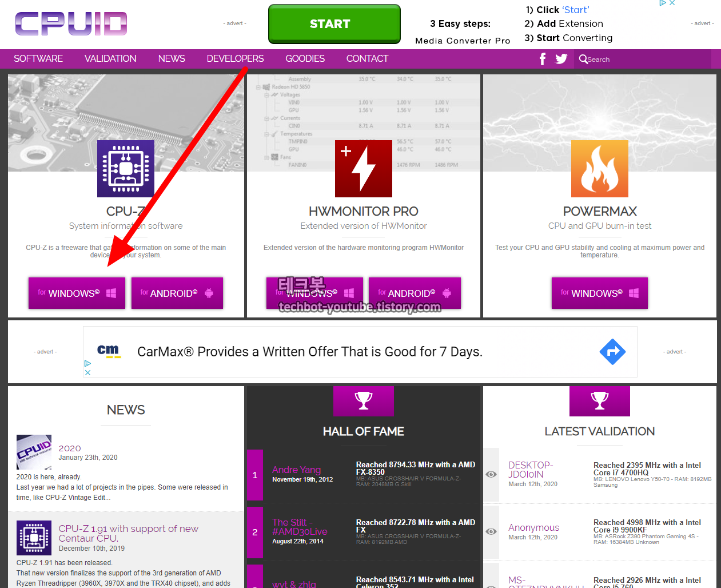Open the 2020 news thumbnail image
Viewport: 721px width, 588px height.
34,452
